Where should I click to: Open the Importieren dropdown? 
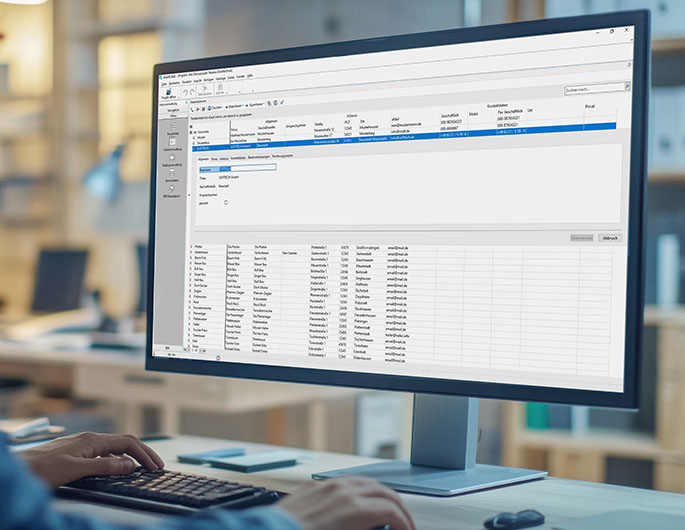[236, 106]
